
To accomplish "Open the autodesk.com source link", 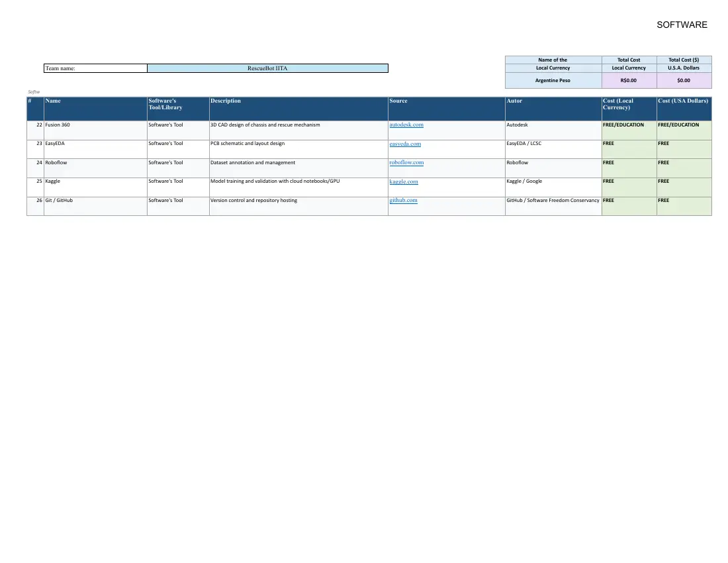I will point(406,125).
